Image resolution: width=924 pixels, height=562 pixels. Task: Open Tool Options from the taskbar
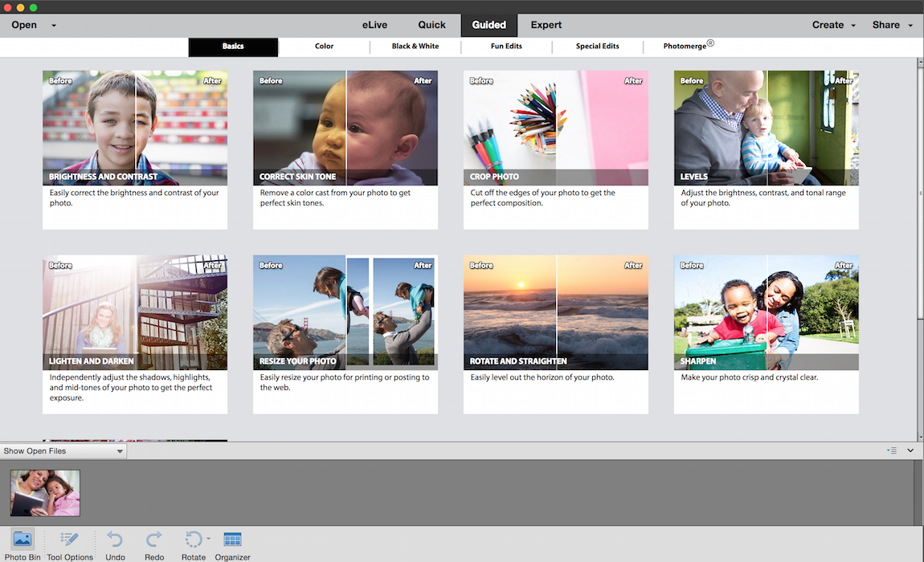point(69,540)
